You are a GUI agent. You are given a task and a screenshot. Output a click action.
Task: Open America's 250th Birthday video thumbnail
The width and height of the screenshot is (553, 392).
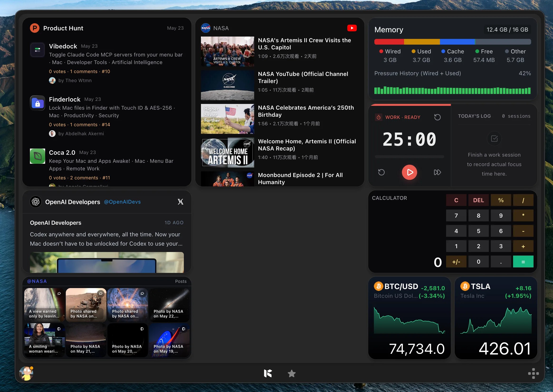click(228, 119)
